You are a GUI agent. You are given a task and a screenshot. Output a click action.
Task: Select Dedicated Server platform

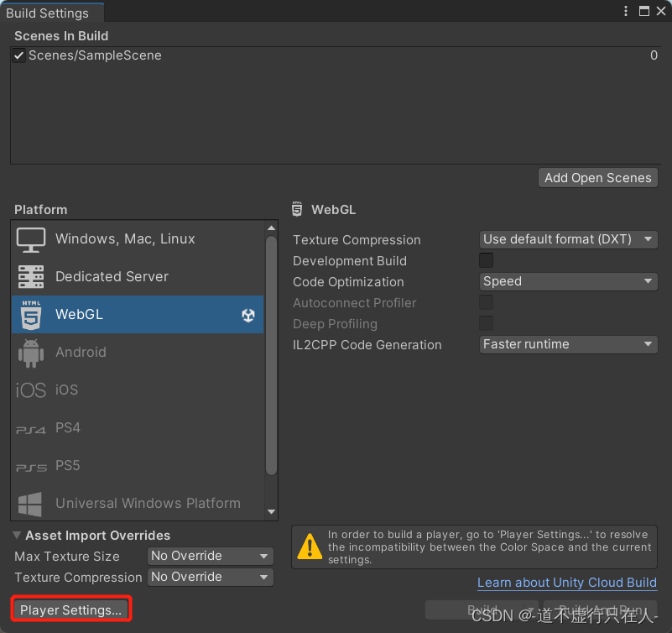click(x=138, y=276)
